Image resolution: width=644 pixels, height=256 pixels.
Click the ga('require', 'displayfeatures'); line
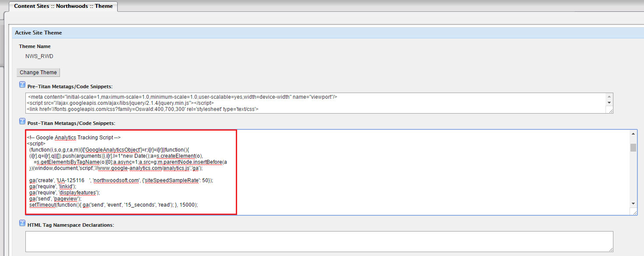tap(65, 192)
